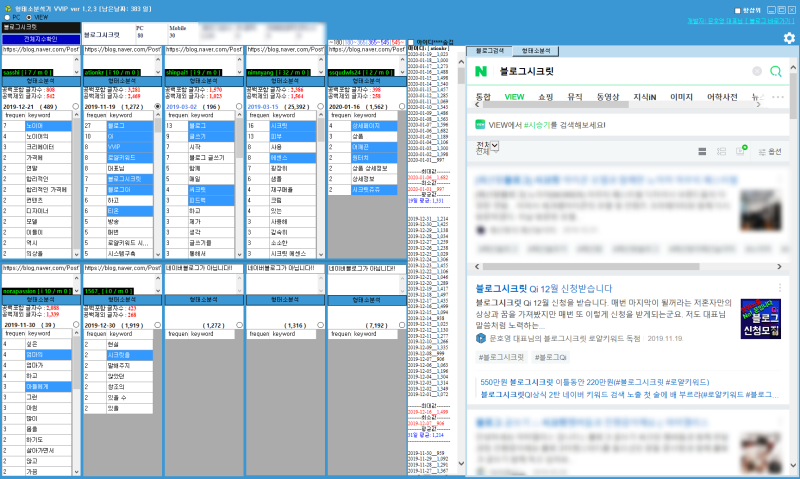The image size is (800, 479).
Task: Toggle the ID hide checkbox (아이디 숨김)
Action: 411,42
